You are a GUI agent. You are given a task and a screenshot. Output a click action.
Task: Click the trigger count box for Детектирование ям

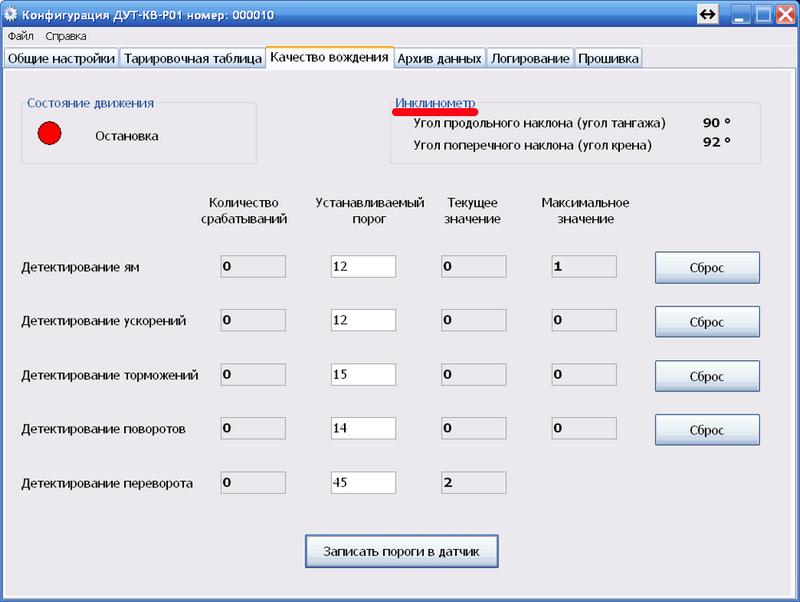coord(253,266)
